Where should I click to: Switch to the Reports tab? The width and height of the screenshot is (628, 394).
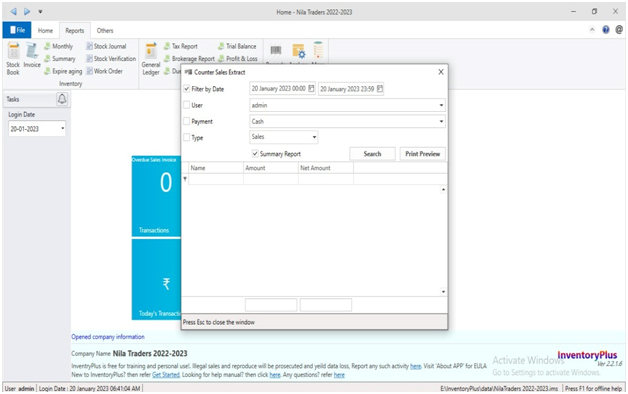[x=75, y=30]
